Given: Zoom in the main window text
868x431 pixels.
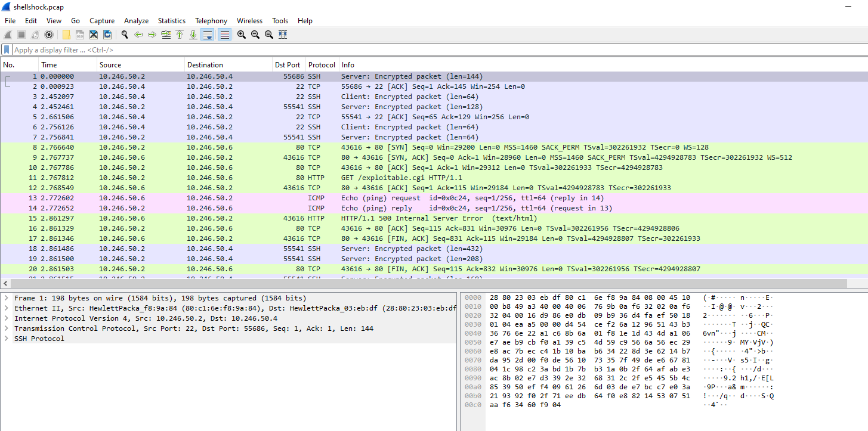Looking at the screenshot, I should point(242,35).
